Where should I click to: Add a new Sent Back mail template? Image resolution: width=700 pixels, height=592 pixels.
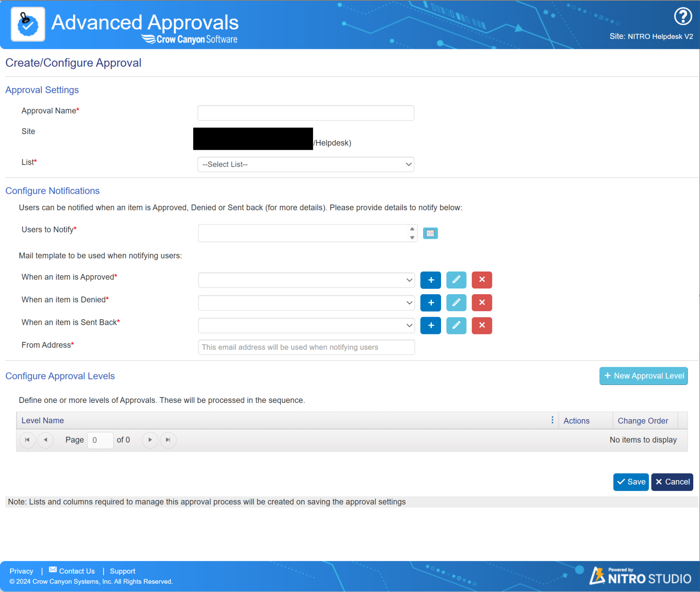(431, 325)
